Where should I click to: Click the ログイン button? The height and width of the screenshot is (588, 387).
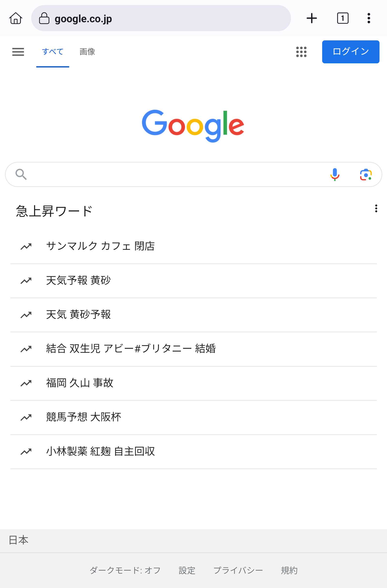tap(350, 52)
